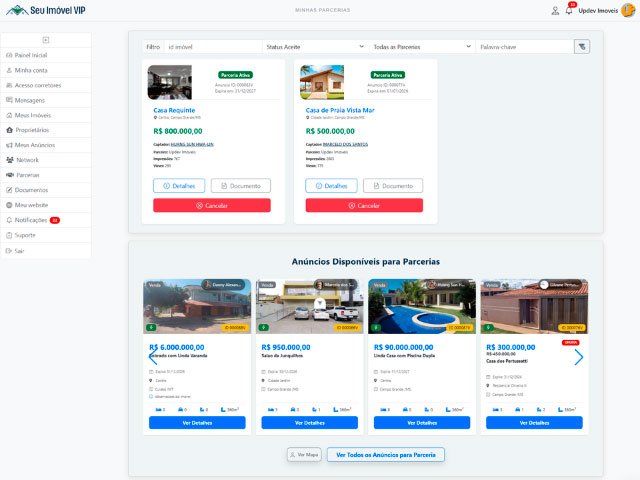Open Notificações in the sidebar
Viewport: 640px width, 480px height.
pyautogui.click(x=46, y=220)
